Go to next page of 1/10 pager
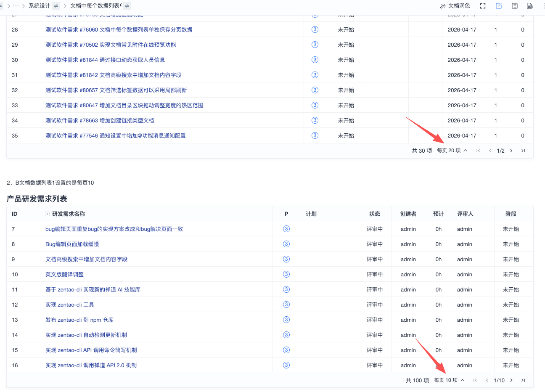 click(511, 380)
